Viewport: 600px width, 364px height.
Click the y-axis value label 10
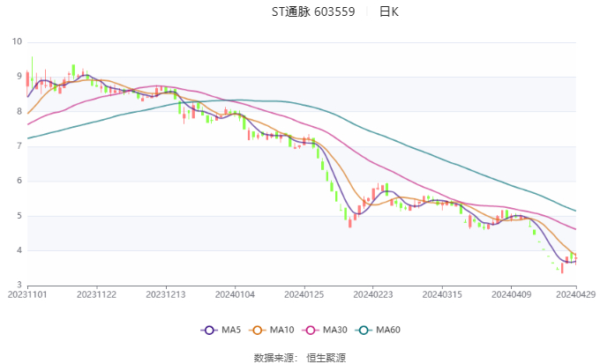18,42
